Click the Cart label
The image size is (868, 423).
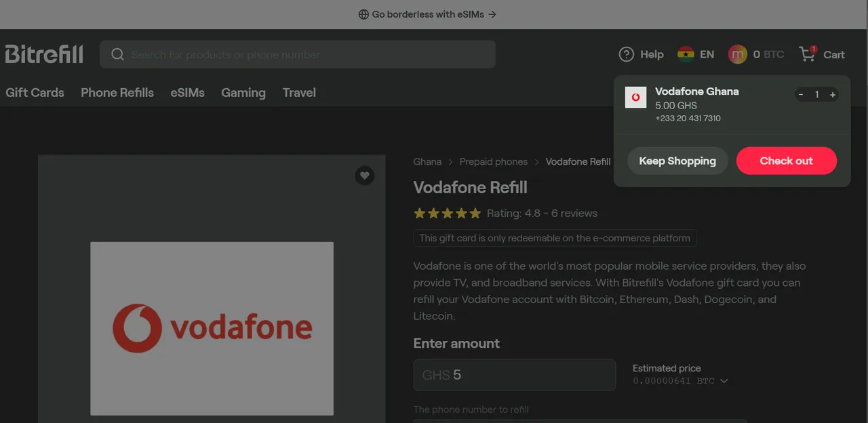[834, 55]
